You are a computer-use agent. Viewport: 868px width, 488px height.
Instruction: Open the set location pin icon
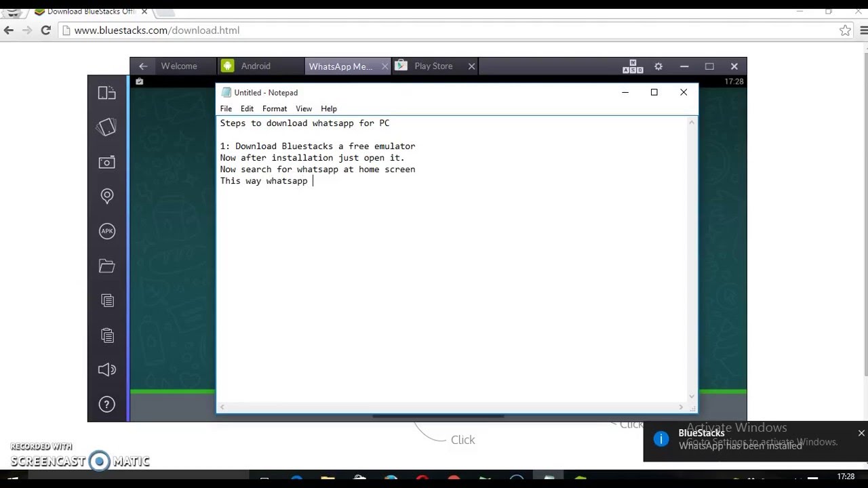coord(106,197)
